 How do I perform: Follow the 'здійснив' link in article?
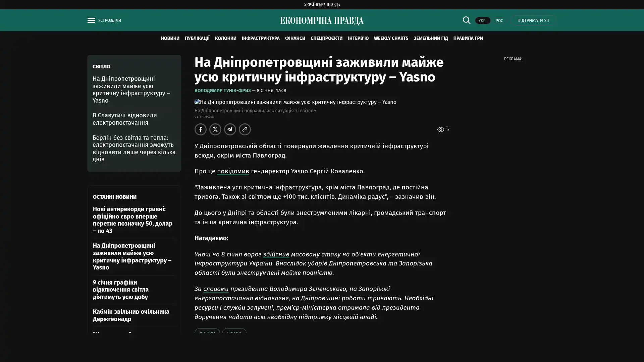click(x=276, y=254)
